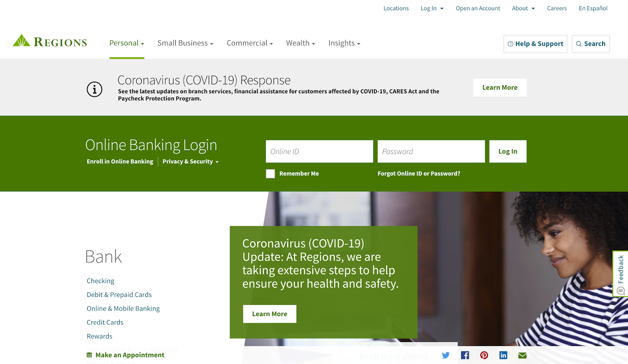The image size is (628, 364).
Task: Share page on Pinterest
Action: click(x=484, y=355)
